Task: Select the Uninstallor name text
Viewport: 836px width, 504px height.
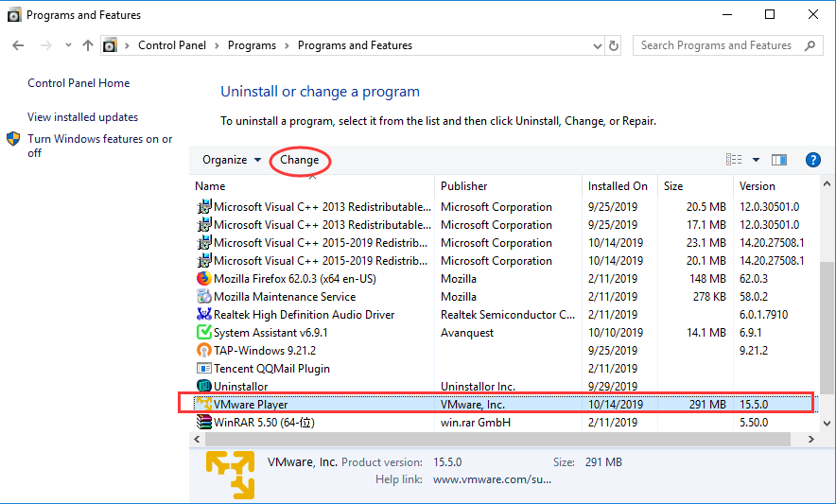Action: [241, 386]
